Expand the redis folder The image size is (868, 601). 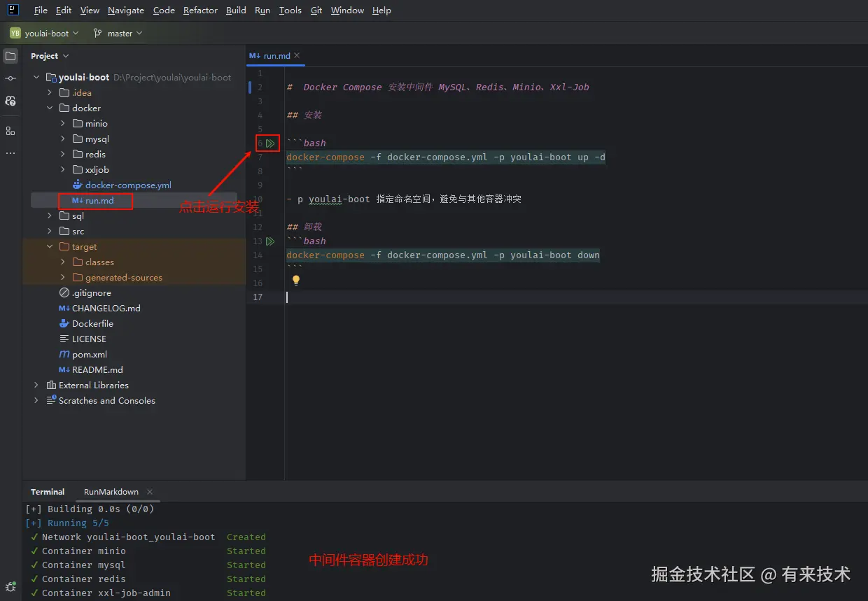point(63,154)
